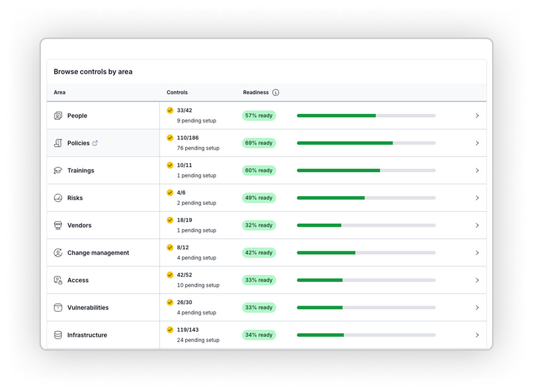Image resolution: width=533 pixels, height=392 pixels.
Task: Click the Infrastructure database icon
Action: [x=58, y=335]
